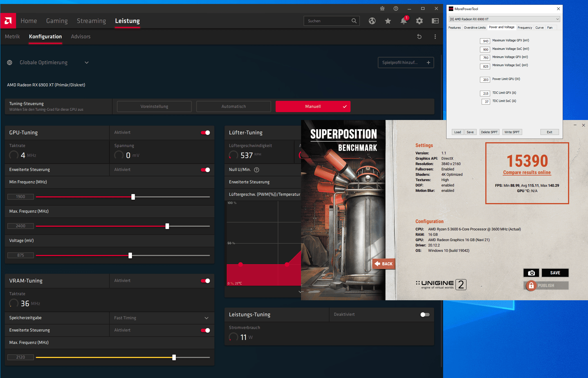Click the SAVE button in Superposition
Screen dimensions: 588x378
(555, 273)
